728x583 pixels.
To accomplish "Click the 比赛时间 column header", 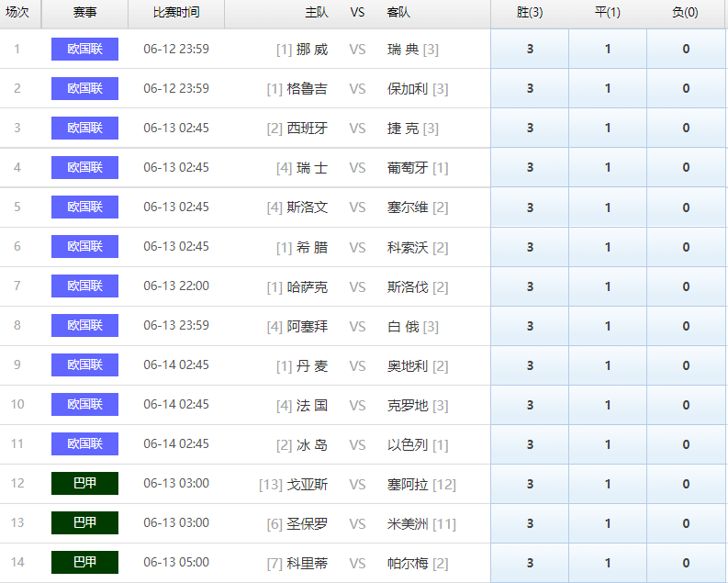I will 176,12.
